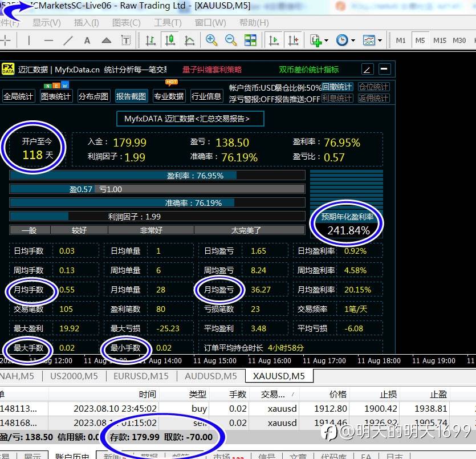This screenshot has height=459, width=476.
Task: Open 双币差价统计指标 link
Action: [x=309, y=70]
